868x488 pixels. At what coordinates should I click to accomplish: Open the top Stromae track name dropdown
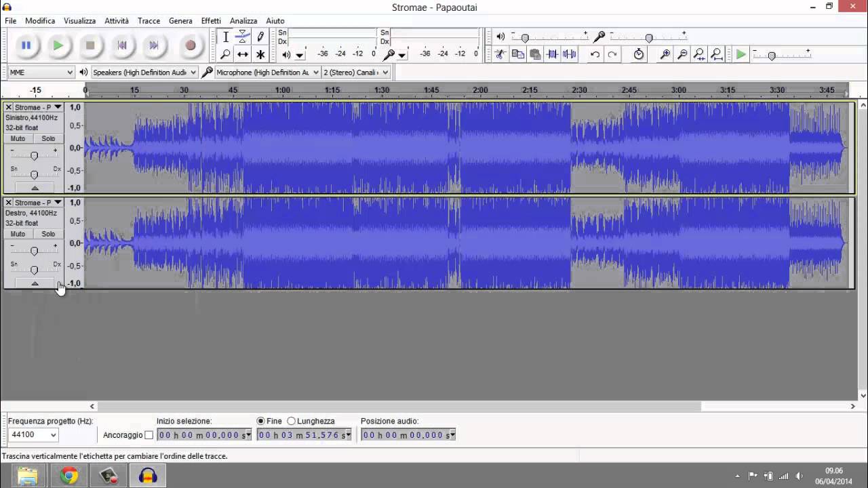58,107
